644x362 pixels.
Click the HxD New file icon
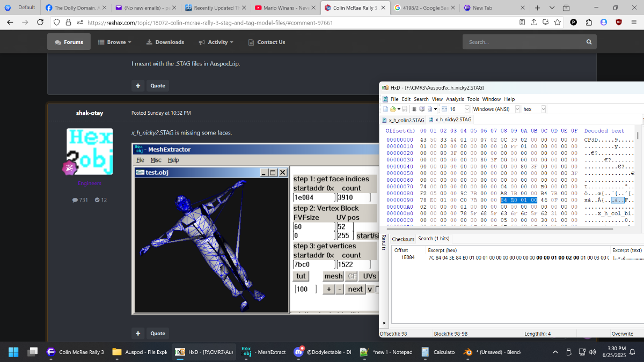tap(385, 109)
